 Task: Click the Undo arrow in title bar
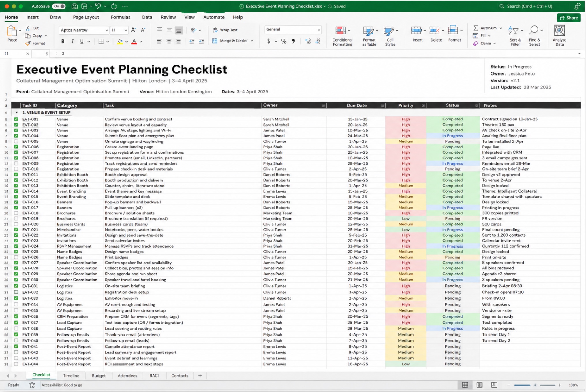(98, 6)
